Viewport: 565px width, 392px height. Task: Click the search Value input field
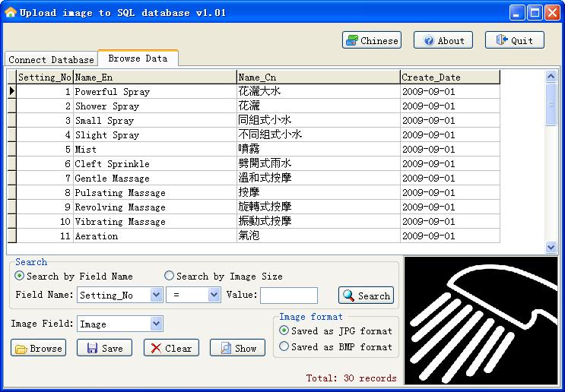[289, 296]
